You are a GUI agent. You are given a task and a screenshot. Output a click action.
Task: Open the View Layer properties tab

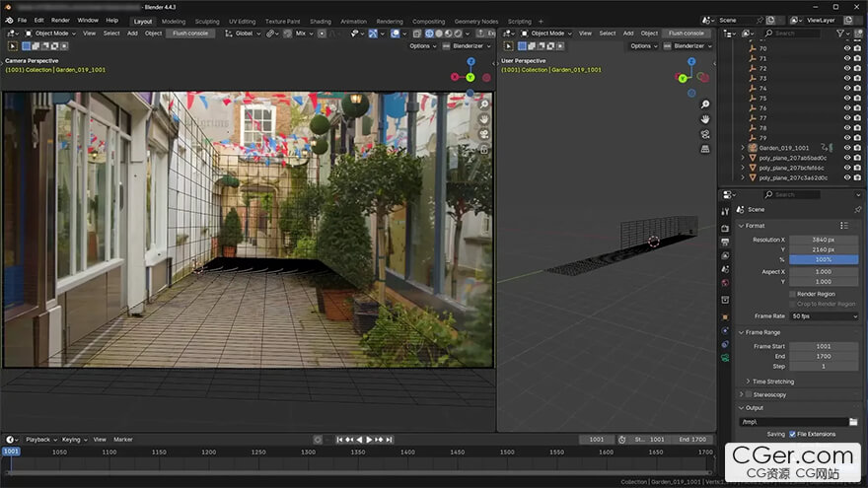click(725, 255)
